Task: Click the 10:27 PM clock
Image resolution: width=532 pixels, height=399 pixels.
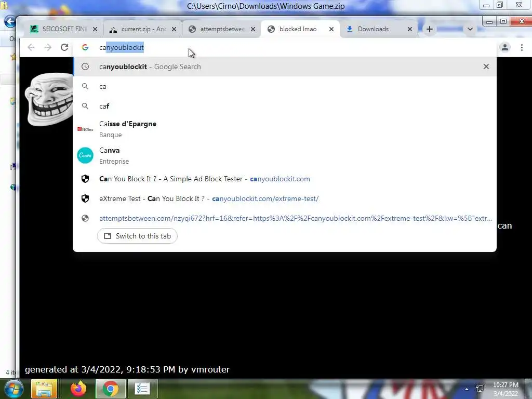Action: tap(506, 389)
